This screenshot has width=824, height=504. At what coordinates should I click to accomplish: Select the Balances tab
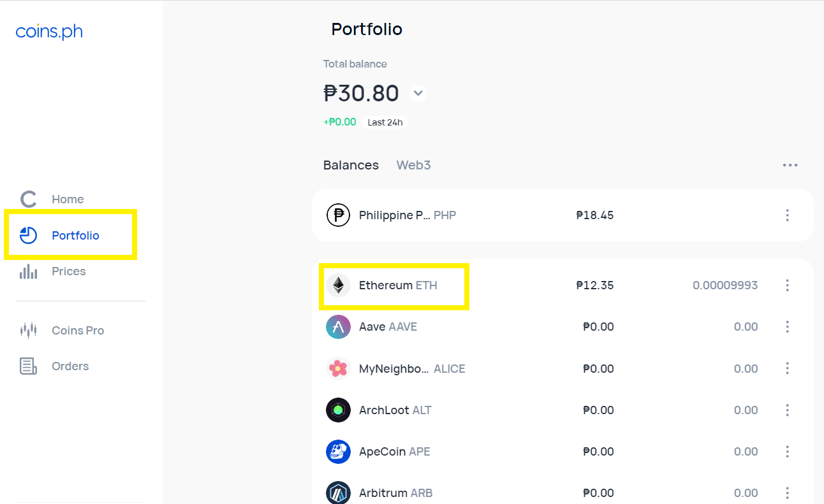coord(351,164)
